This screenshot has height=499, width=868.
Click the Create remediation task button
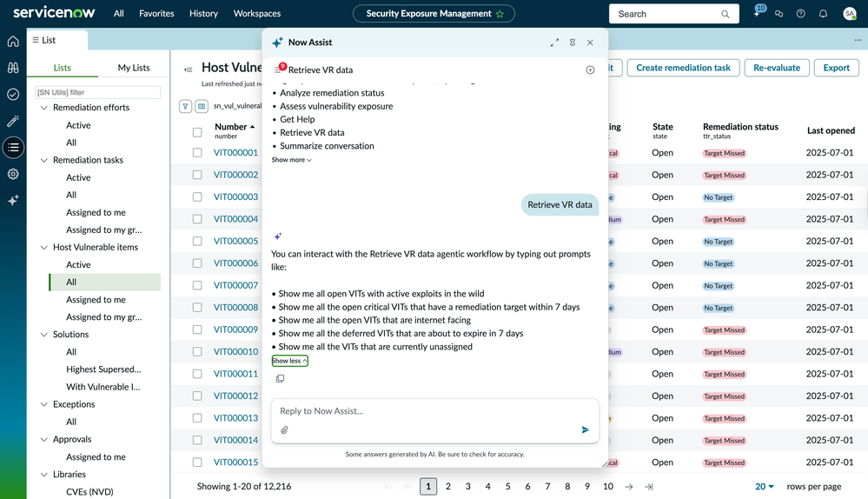point(683,68)
